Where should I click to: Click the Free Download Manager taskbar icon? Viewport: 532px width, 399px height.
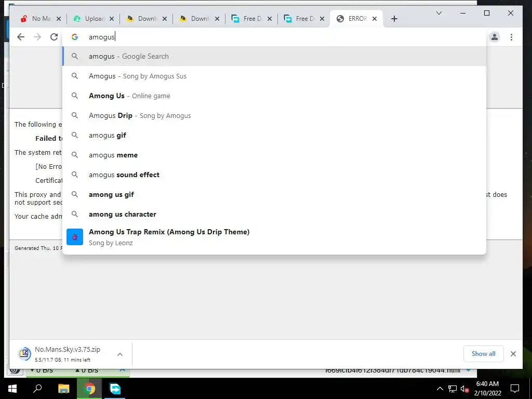click(115, 389)
